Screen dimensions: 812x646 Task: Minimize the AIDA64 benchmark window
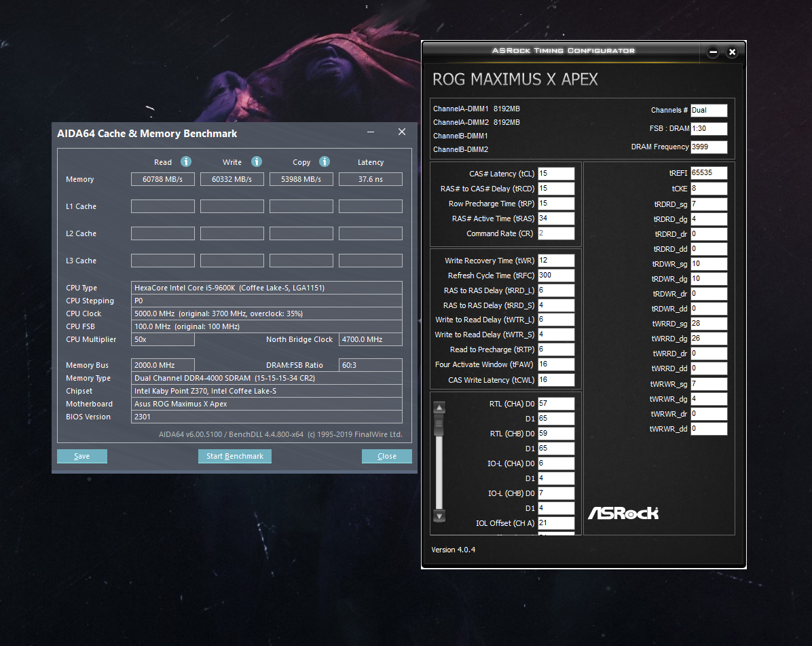coord(371,132)
